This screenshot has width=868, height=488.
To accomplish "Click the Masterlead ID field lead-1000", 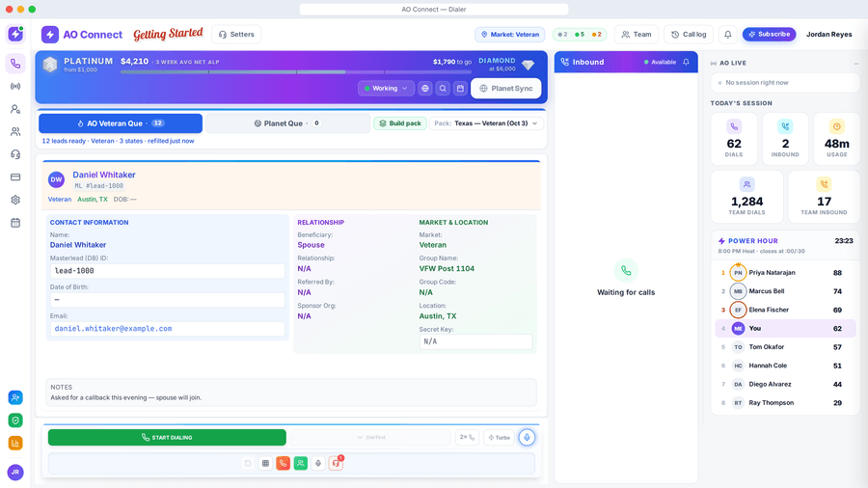I will 167,271.
